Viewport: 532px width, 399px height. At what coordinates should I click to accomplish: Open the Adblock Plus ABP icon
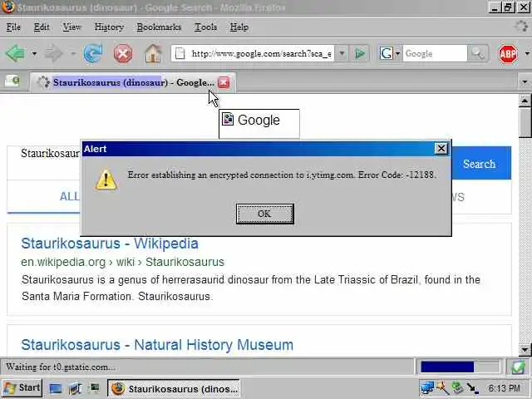[x=508, y=53]
